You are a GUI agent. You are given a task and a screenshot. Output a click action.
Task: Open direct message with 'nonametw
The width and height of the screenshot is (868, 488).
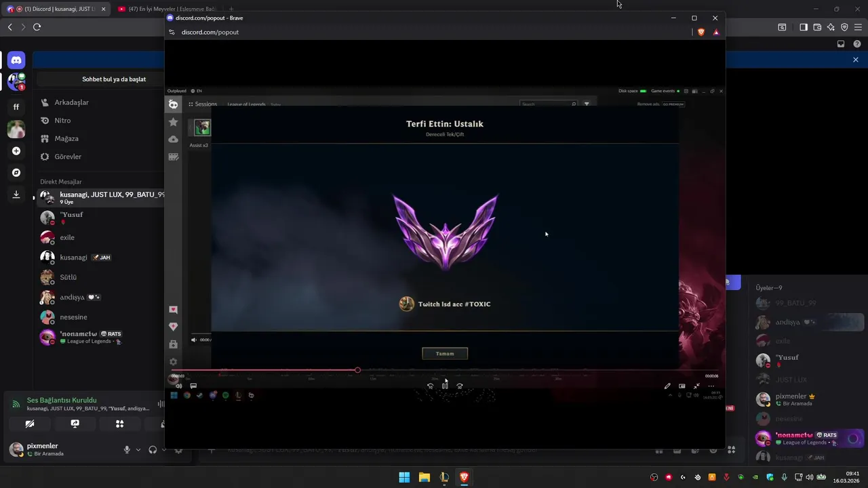point(100,337)
